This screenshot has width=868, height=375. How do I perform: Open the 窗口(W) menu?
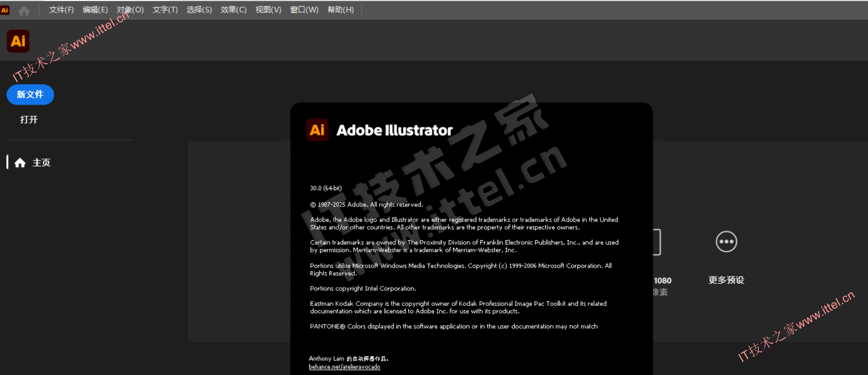(304, 10)
